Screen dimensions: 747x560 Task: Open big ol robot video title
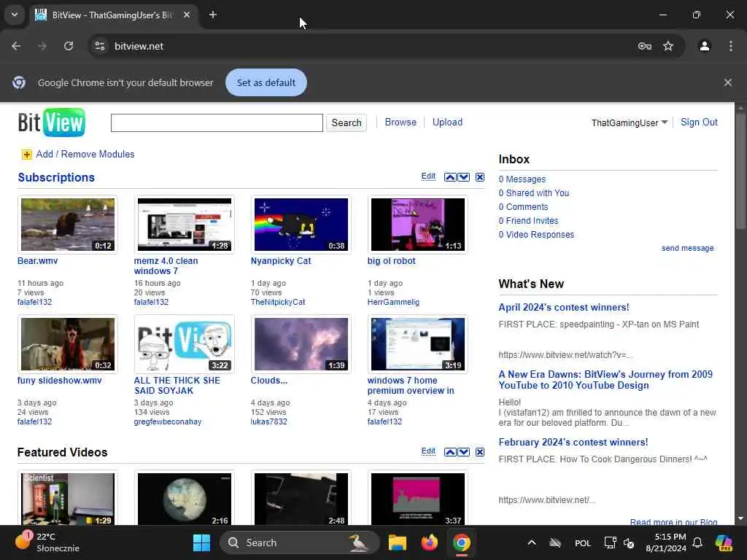[391, 261]
